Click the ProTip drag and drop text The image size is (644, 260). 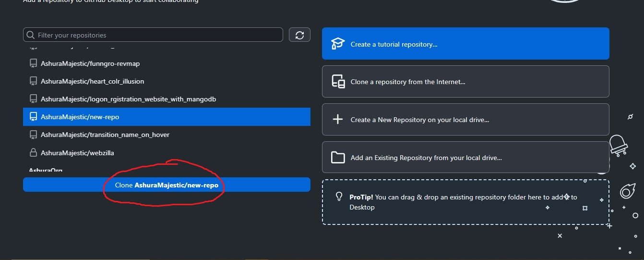[463, 202]
